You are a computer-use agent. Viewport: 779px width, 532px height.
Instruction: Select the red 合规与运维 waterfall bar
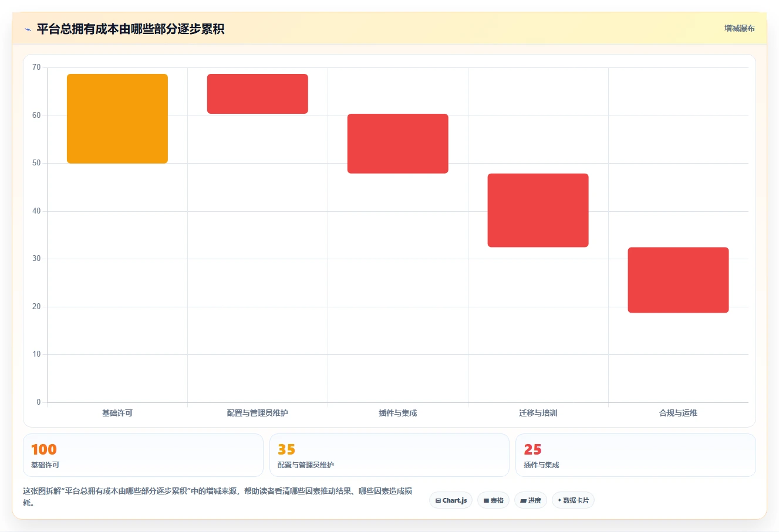(679, 280)
